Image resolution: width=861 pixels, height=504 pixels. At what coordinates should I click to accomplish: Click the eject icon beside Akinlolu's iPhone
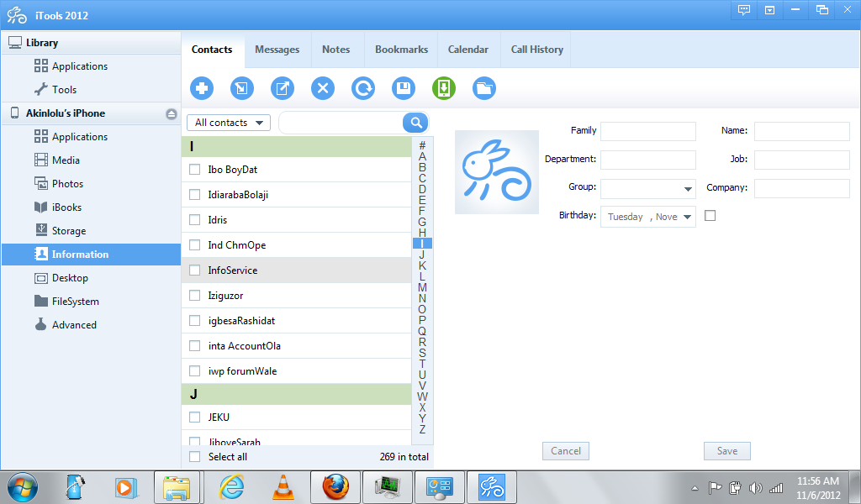point(172,114)
